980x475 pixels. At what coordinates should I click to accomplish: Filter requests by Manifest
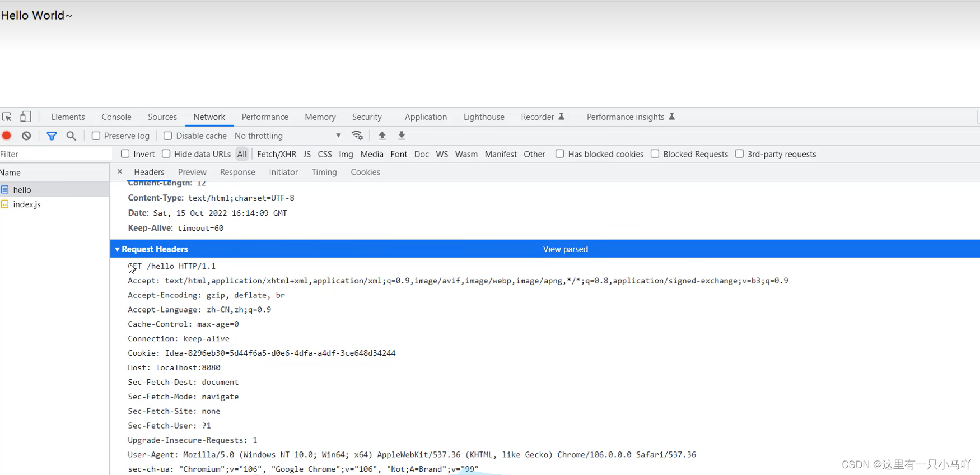[501, 154]
